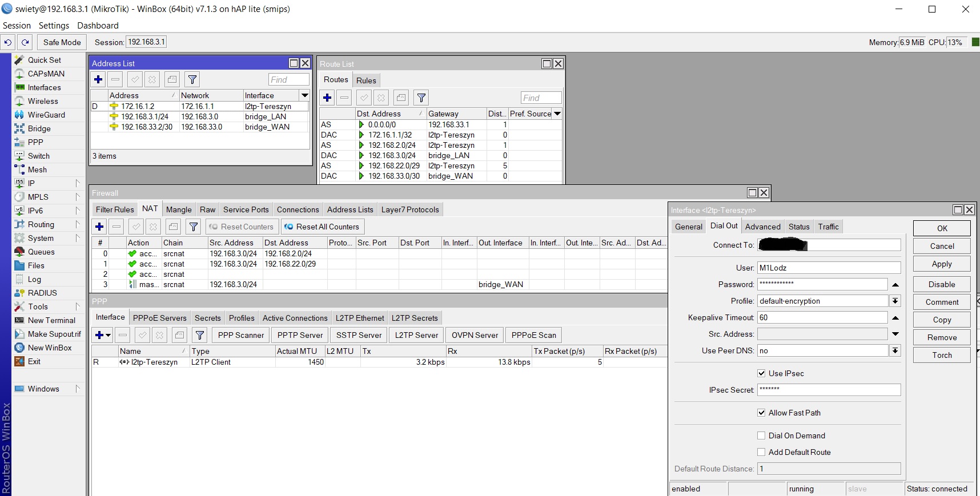The height and width of the screenshot is (496, 980).
Task: Click OK in the l2tp-Tereszyn dialog
Action: pyautogui.click(x=942, y=228)
